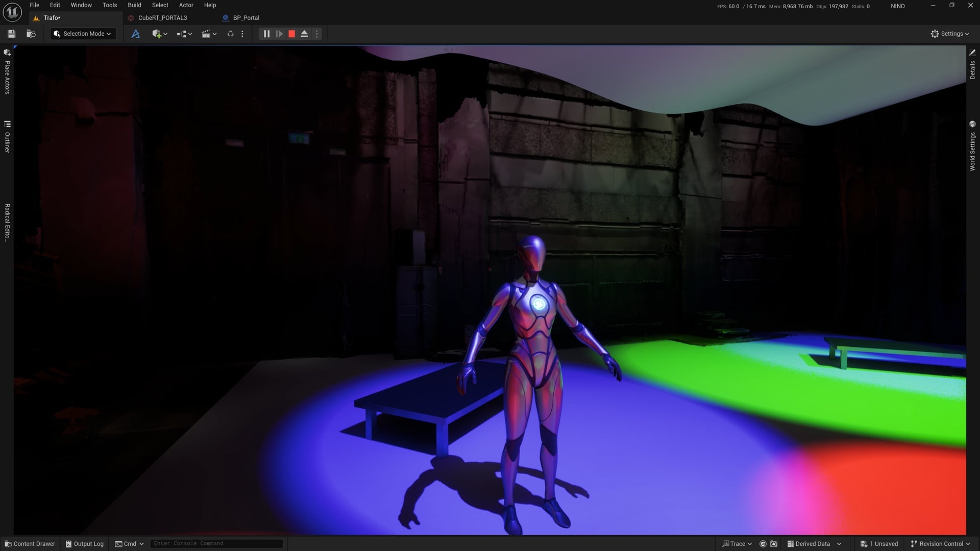Open the Window menu

(x=81, y=5)
